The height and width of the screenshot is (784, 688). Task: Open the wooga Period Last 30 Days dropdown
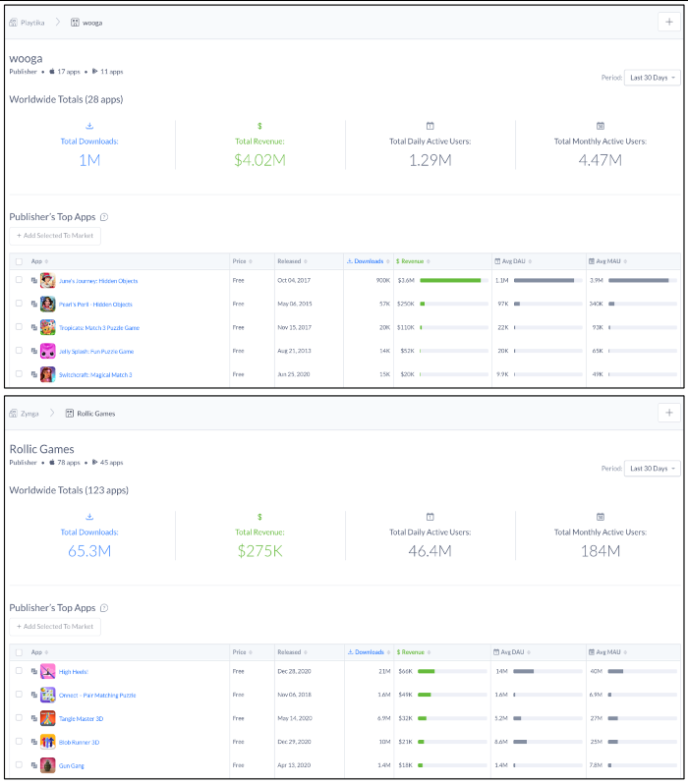point(653,78)
